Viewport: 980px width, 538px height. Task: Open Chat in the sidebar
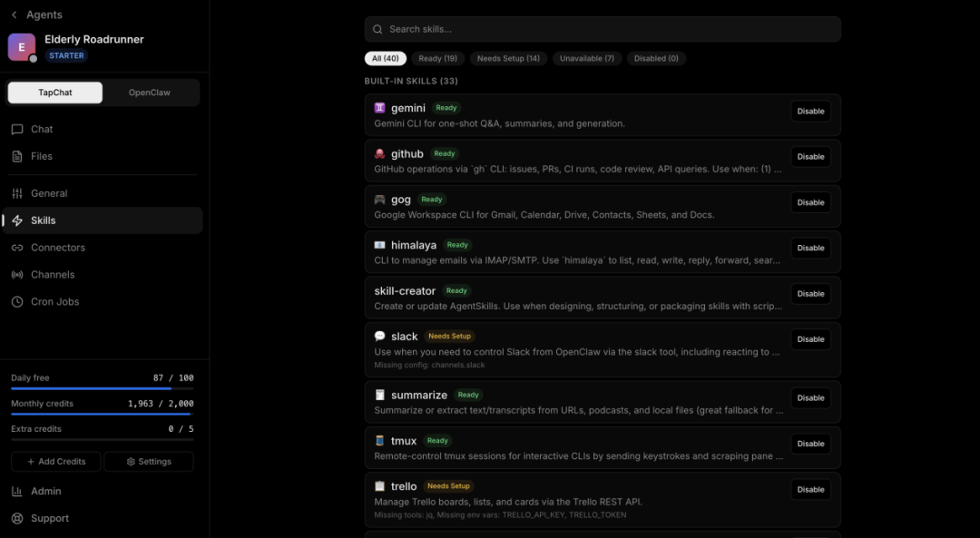(103, 130)
